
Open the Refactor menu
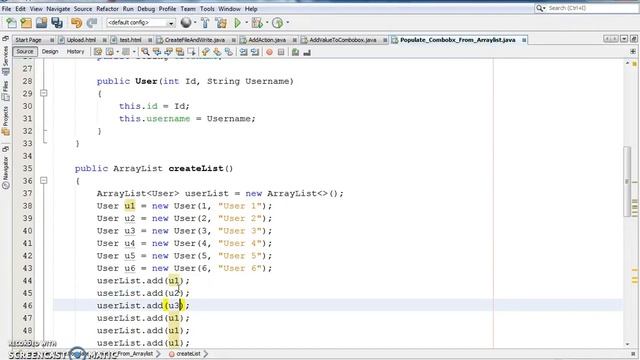click(107, 9)
